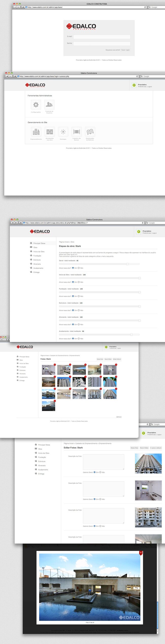Open the Destaque sun icon
This screenshot has width=165, height=644.
[63, 132]
